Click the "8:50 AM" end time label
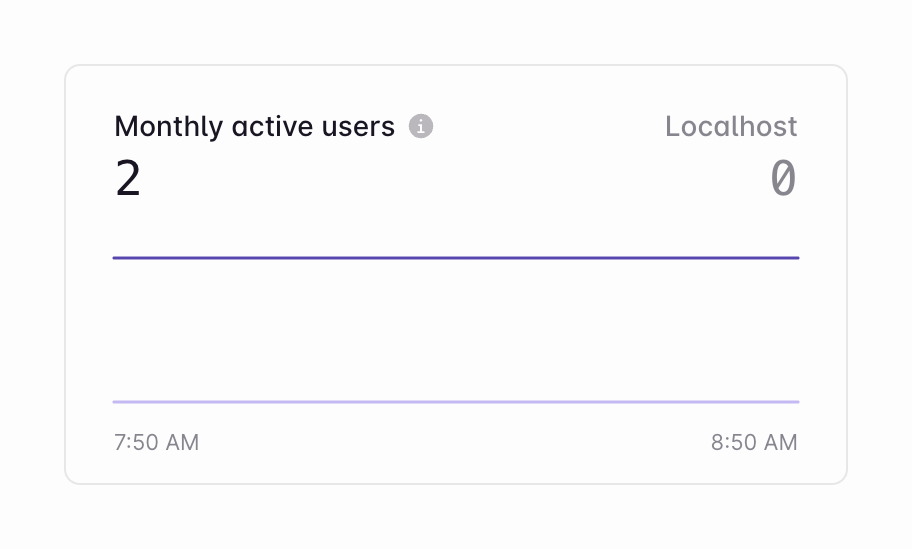This screenshot has height=549, width=912. [754, 442]
